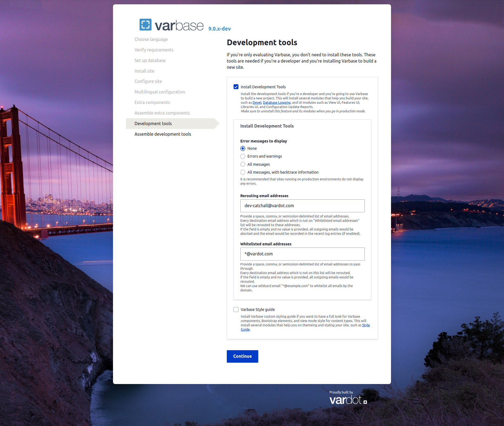The width and height of the screenshot is (504, 426).
Task: Click the Set up database step
Action: coord(150,60)
